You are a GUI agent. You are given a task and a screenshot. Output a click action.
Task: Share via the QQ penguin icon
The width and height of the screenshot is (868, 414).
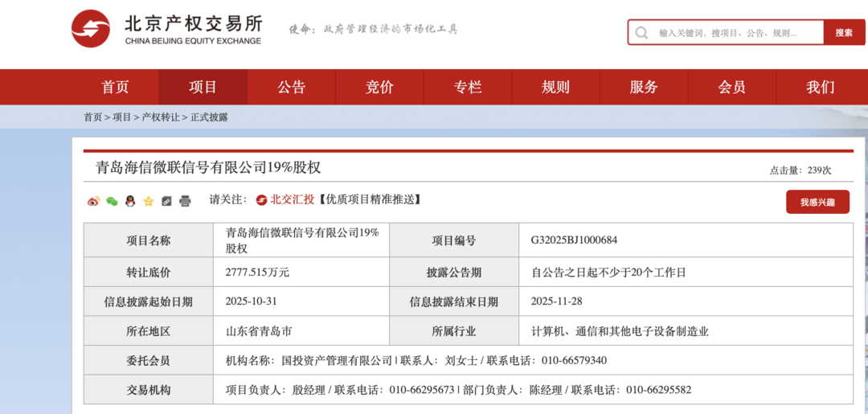[x=130, y=201]
